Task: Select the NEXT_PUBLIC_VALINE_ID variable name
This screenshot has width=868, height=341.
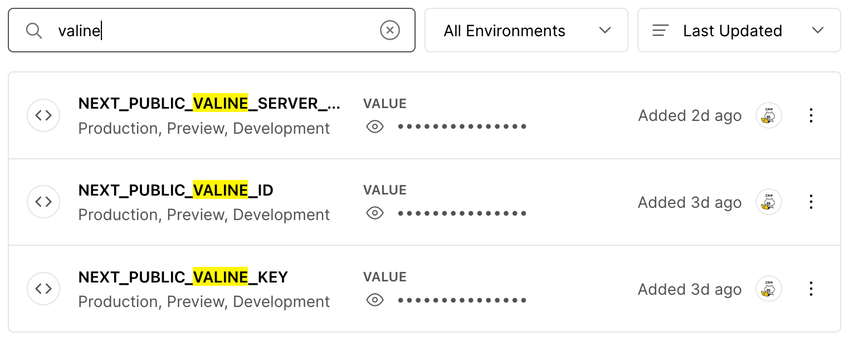Action: [x=176, y=191]
